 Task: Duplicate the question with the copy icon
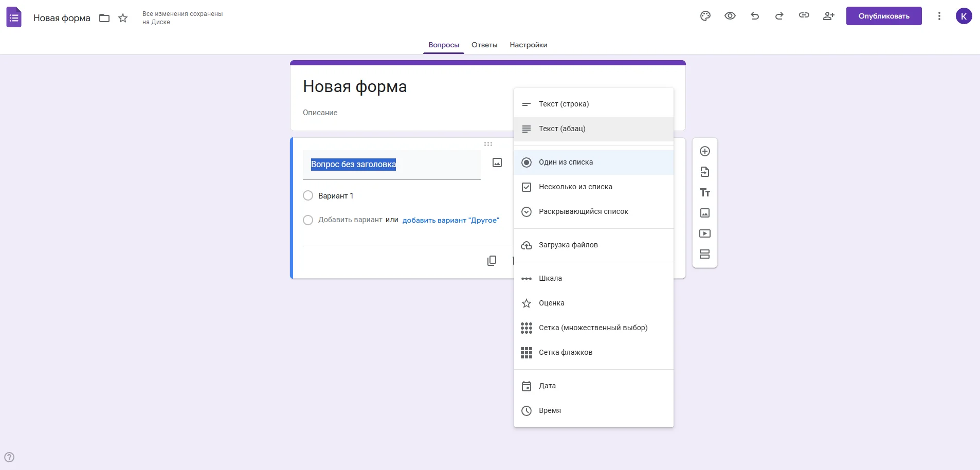pyautogui.click(x=492, y=261)
